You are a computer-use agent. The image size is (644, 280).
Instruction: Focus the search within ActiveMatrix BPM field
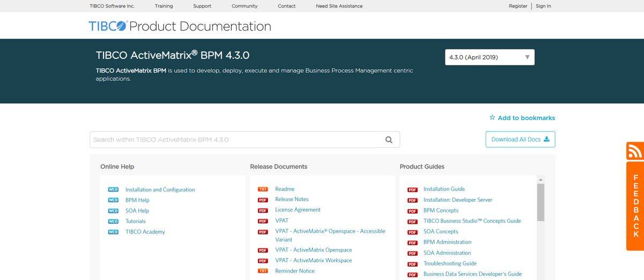(235, 140)
